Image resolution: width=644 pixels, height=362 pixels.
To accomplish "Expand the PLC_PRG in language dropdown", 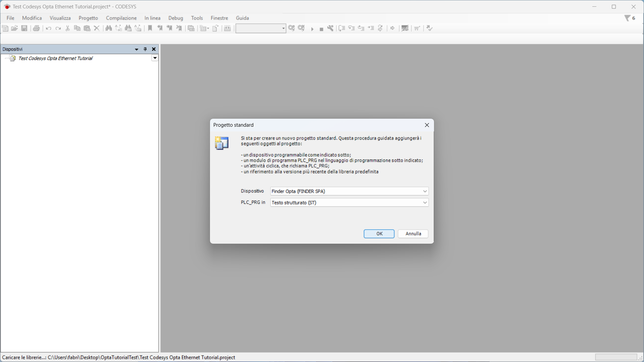I will click(x=425, y=203).
